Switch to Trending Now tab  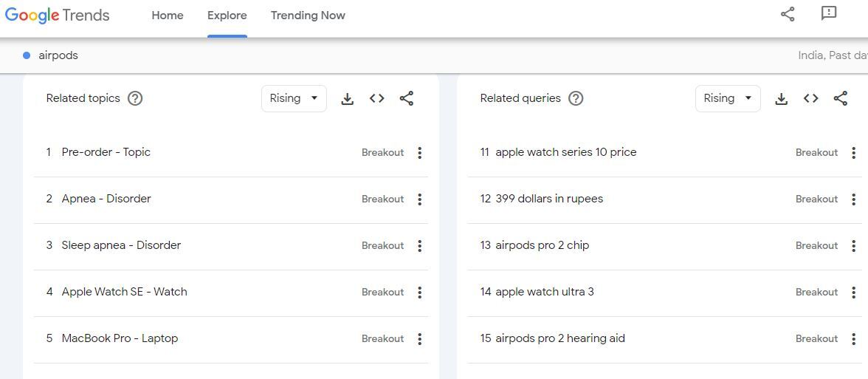point(308,16)
